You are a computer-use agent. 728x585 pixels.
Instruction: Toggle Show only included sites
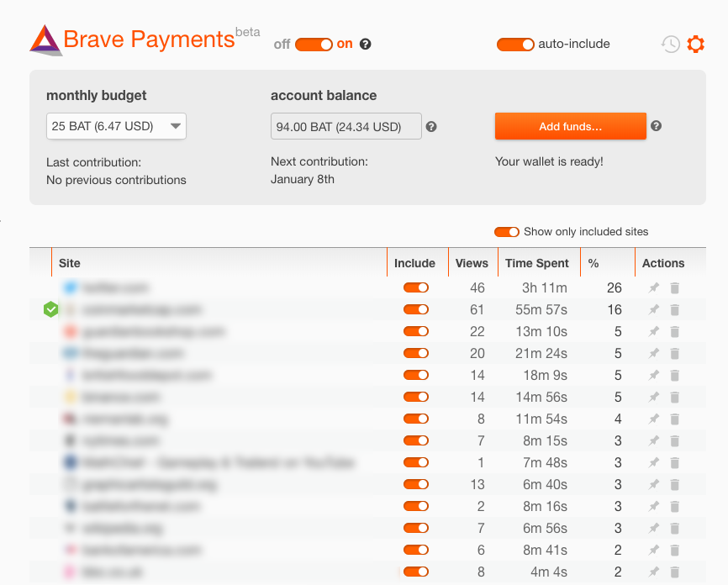tap(507, 232)
